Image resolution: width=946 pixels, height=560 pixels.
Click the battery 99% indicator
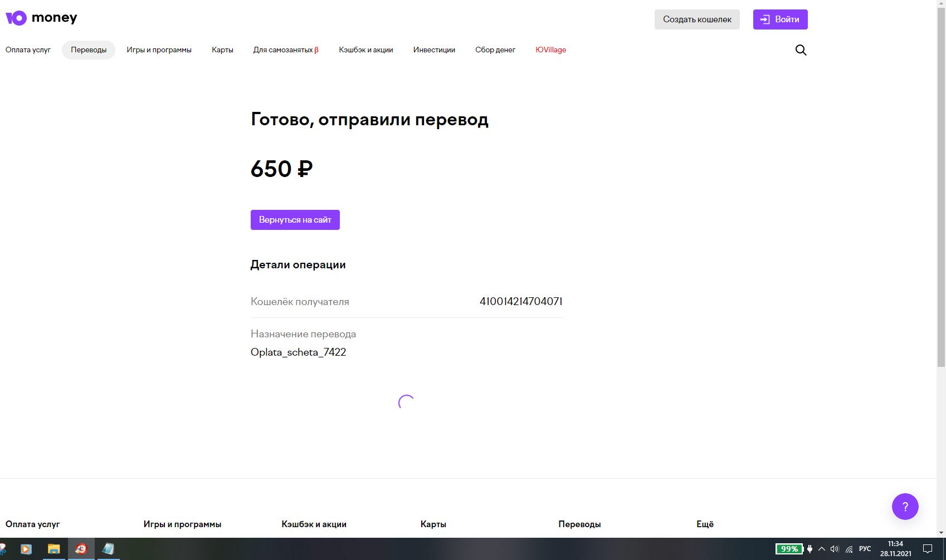[789, 549]
